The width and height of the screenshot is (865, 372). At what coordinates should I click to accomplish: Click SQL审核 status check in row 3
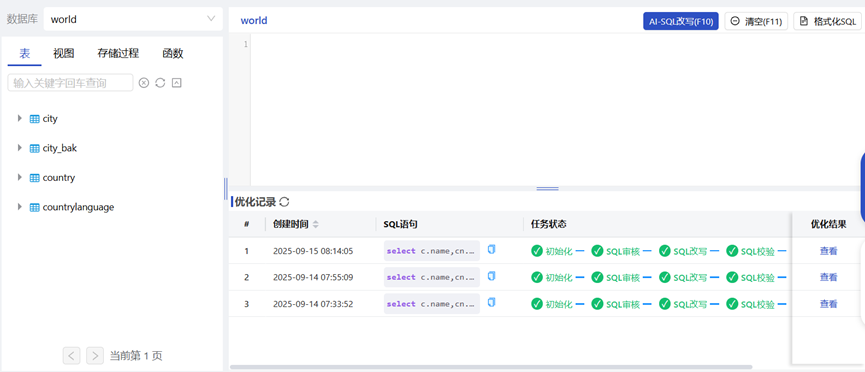[597, 304]
